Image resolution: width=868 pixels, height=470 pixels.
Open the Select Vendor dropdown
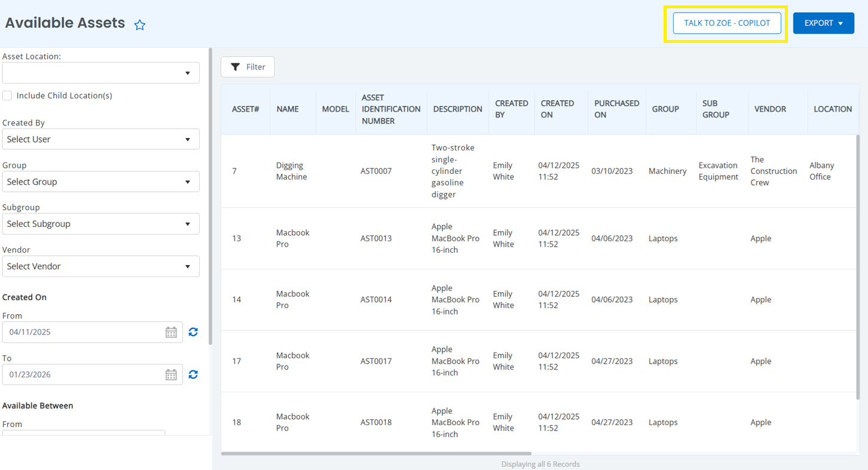click(100, 266)
